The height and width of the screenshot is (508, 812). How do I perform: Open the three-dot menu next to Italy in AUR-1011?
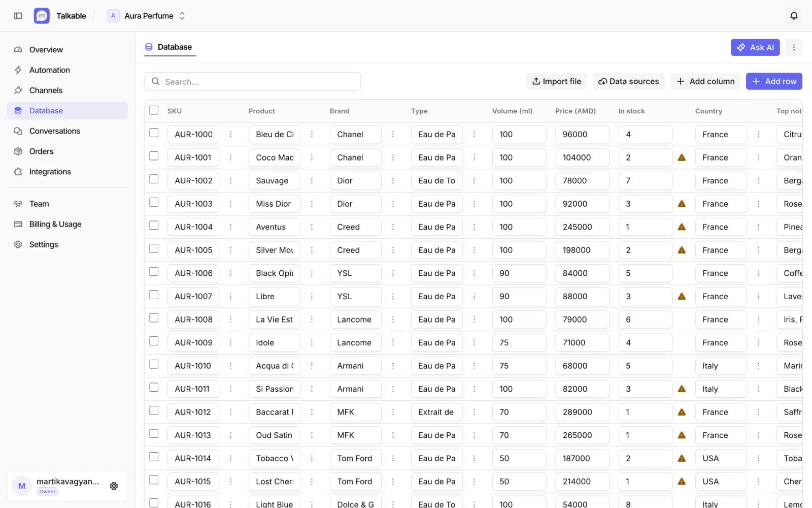coord(758,389)
